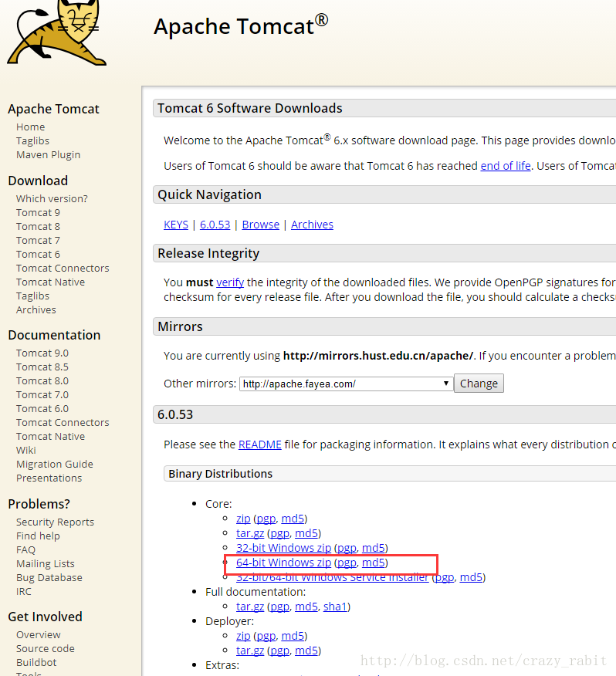The height and width of the screenshot is (676, 616).
Task: Download the 32-bit Windows zip
Action: coord(283,548)
